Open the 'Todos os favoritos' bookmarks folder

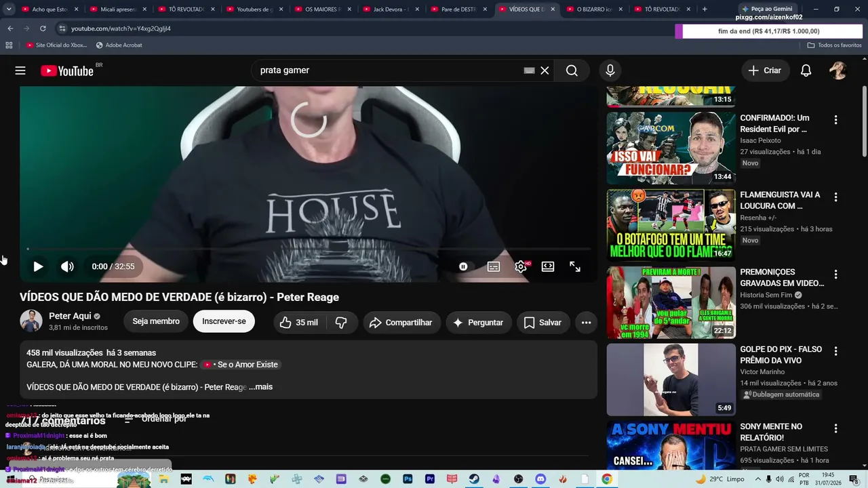click(x=834, y=45)
